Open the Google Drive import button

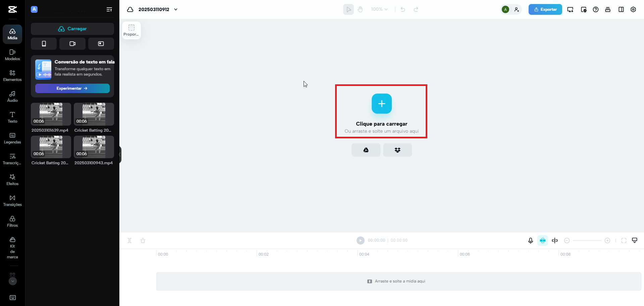point(366,150)
